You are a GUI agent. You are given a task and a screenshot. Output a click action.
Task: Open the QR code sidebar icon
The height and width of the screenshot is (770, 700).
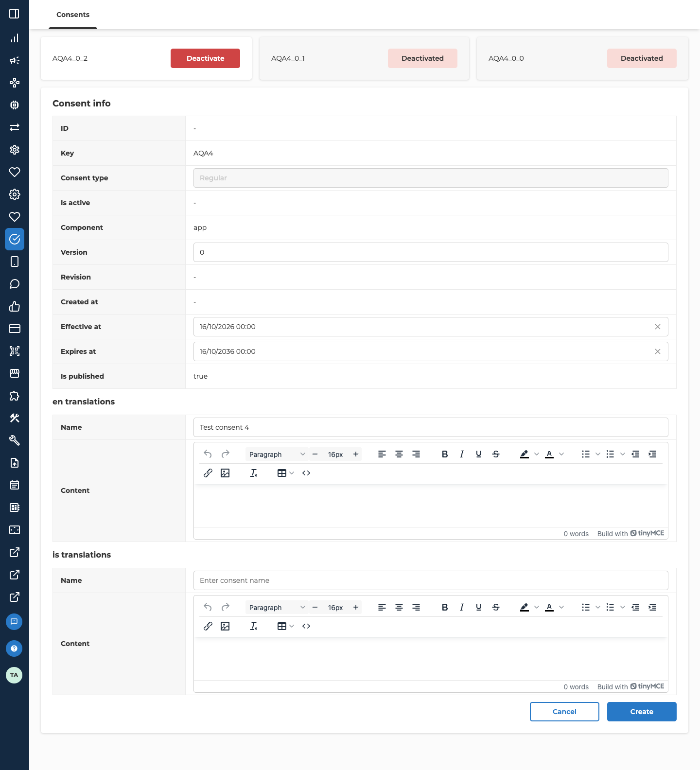[x=15, y=351]
